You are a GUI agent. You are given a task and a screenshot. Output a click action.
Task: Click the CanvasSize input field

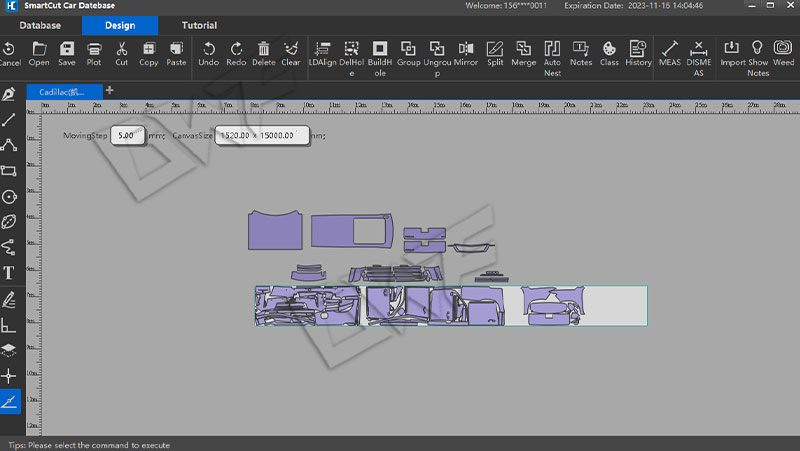click(260, 135)
